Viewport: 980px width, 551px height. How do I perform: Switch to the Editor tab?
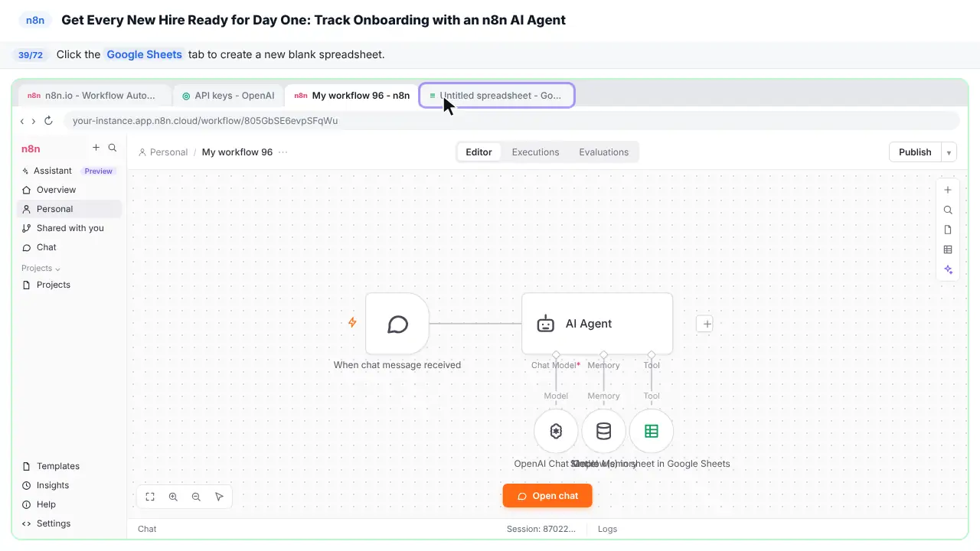tap(479, 152)
